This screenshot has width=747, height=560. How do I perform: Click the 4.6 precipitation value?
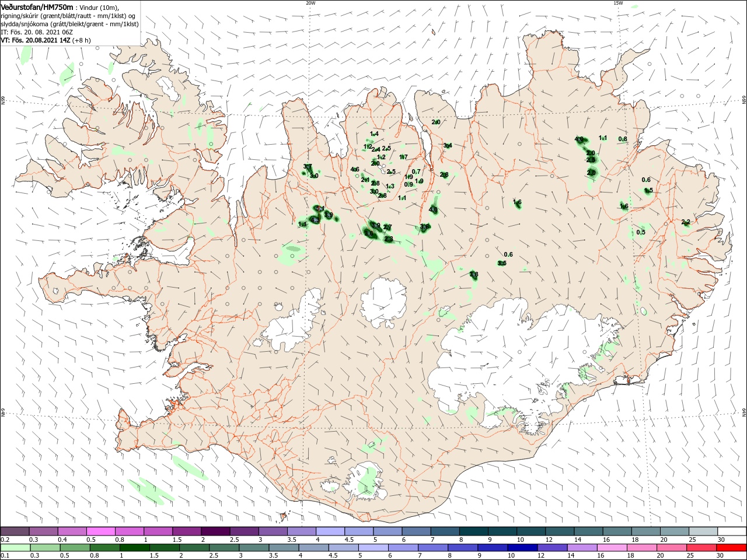click(x=355, y=170)
